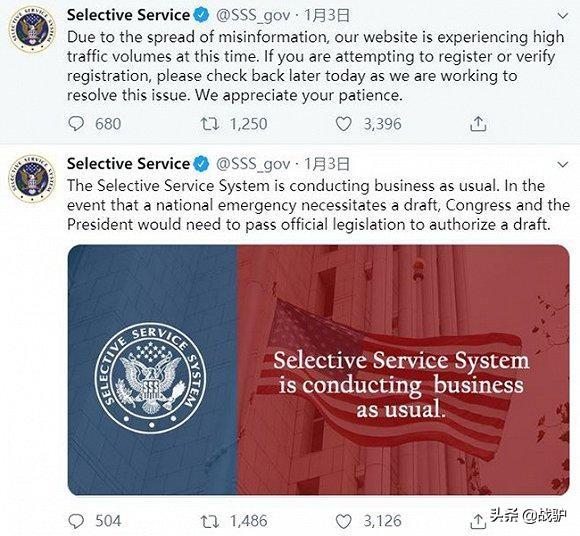Open the first tweet's chevron menu

563,16
